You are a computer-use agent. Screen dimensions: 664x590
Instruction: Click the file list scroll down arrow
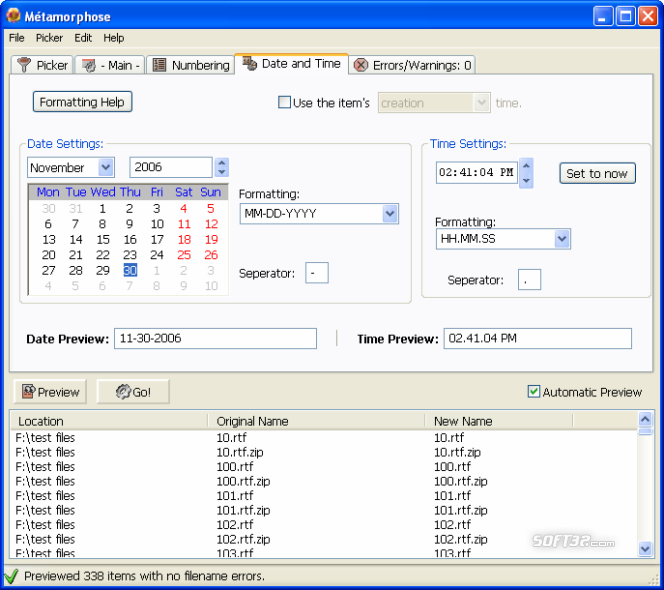[645, 549]
